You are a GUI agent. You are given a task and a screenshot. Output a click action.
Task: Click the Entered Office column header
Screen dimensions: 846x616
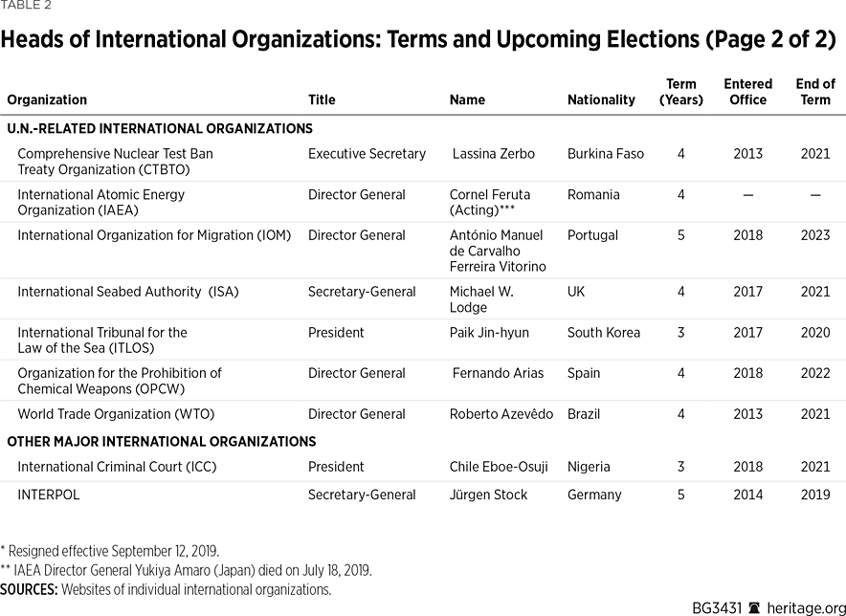point(747,92)
